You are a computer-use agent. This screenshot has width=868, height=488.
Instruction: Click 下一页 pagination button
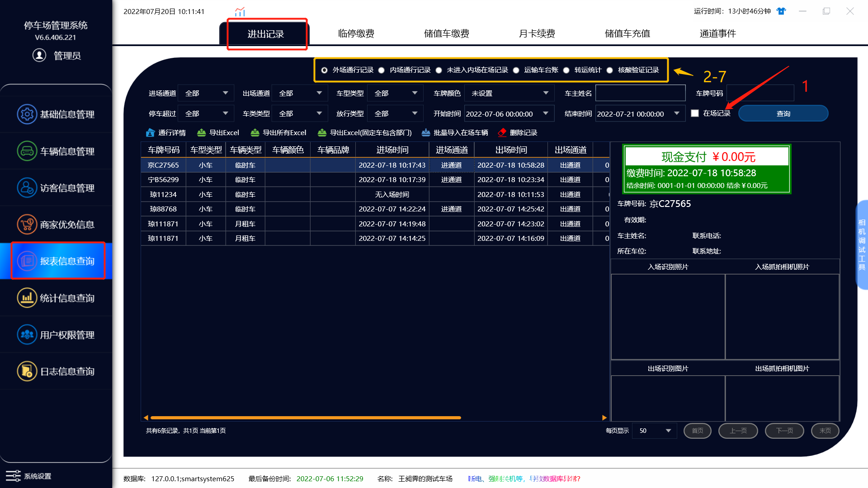click(x=784, y=431)
